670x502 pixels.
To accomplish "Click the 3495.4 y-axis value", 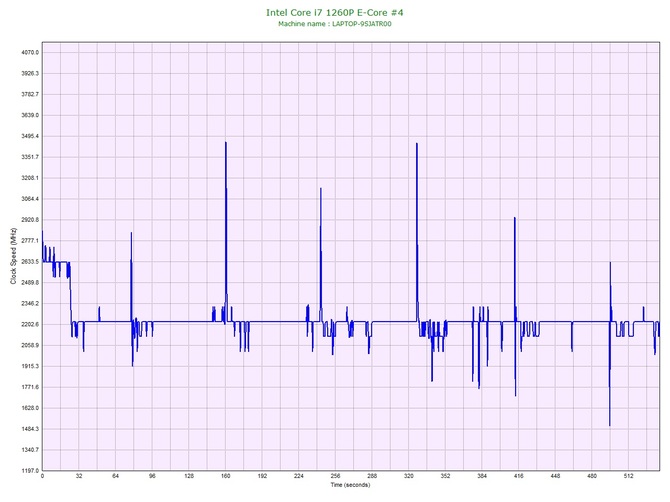I will [30, 136].
